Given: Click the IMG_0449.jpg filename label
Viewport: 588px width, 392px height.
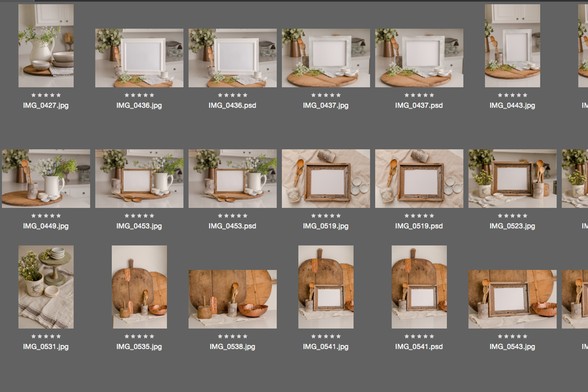Looking at the screenshot, I should 46,226.
